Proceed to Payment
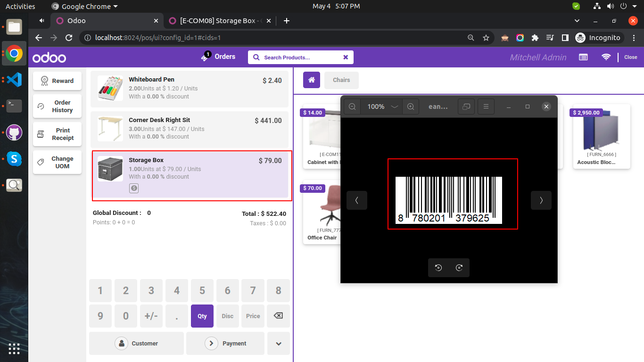 [225, 343]
